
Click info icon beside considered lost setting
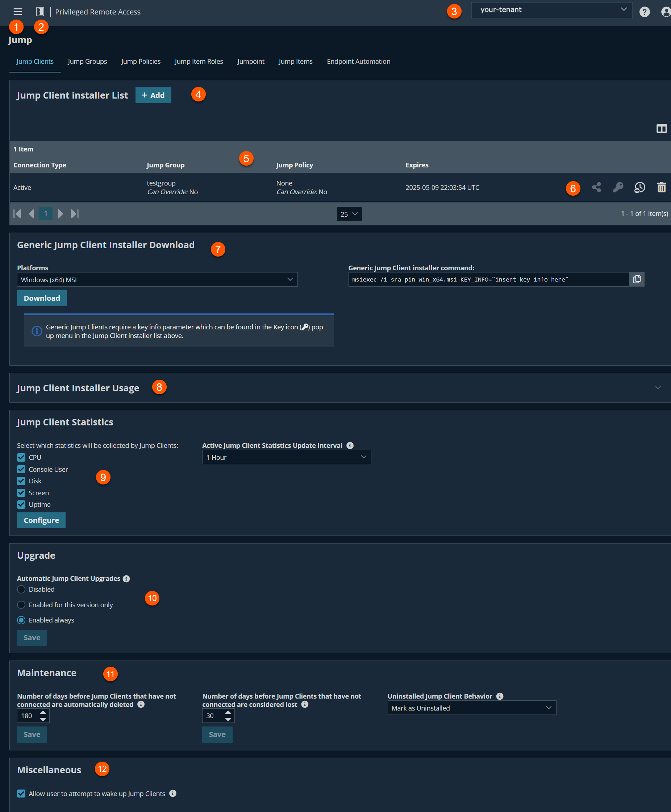click(x=305, y=704)
